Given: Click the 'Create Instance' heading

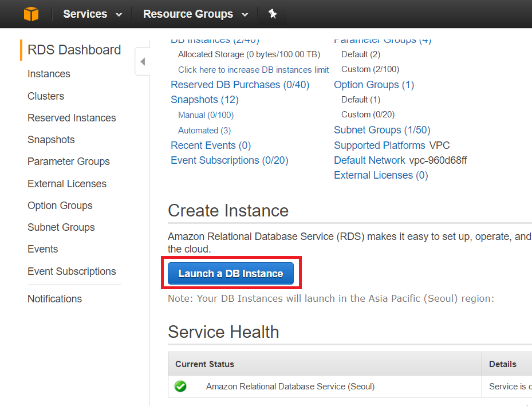Looking at the screenshot, I should coord(228,211).
